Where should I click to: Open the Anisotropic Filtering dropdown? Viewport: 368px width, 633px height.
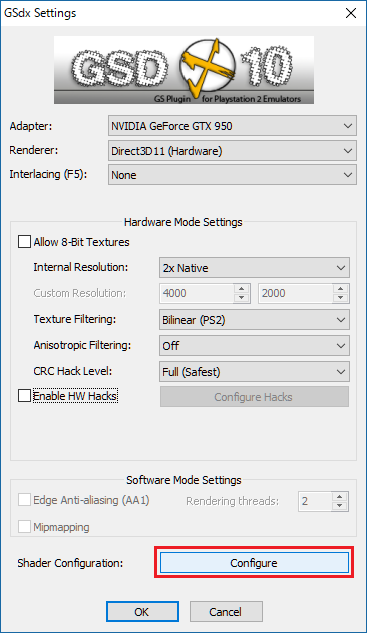[254, 346]
